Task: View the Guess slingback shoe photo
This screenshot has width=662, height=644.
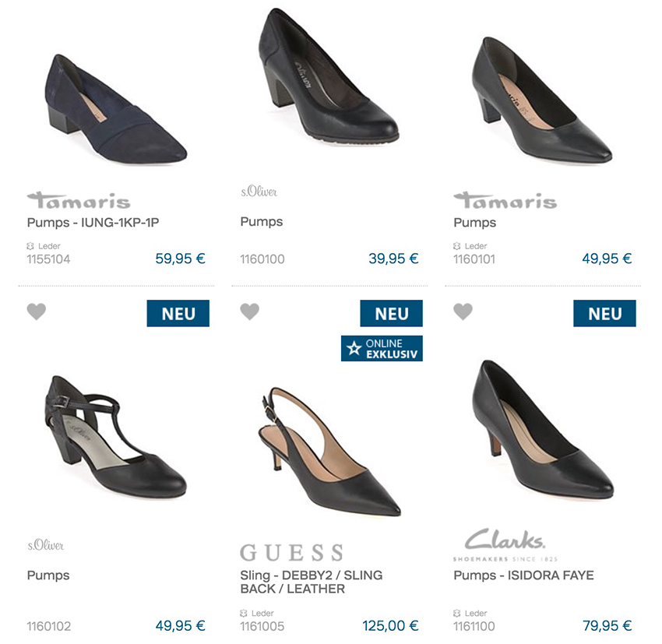Action: (x=328, y=450)
